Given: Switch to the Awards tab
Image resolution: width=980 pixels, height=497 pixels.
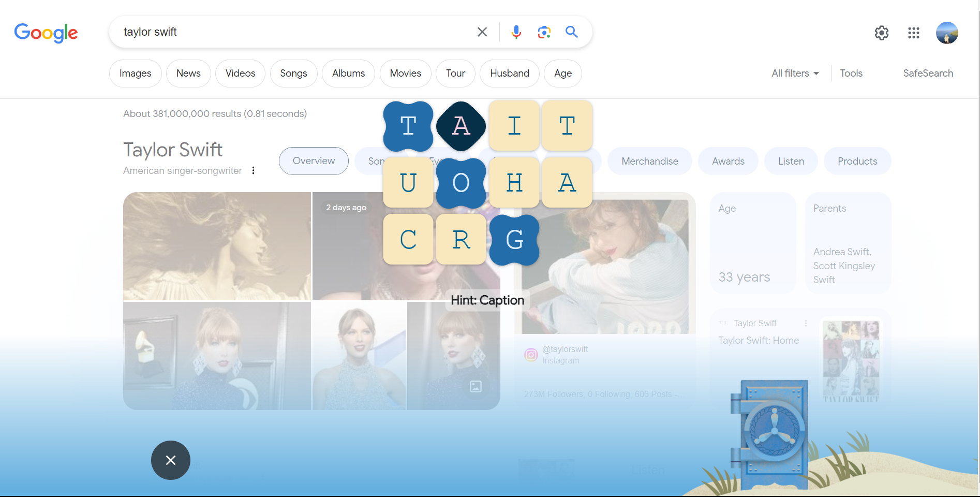Looking at the screenshot, I should tap(728, 161).
